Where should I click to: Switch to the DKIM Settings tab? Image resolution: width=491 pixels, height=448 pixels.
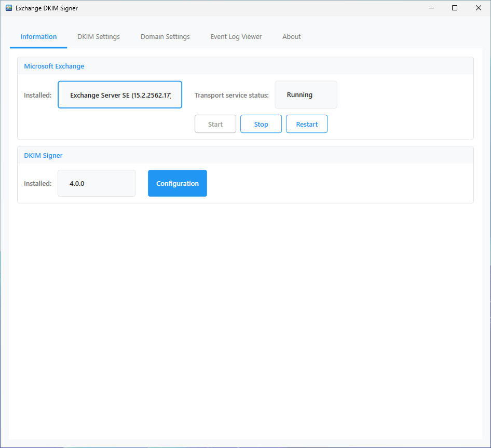(x=99, y=37)
